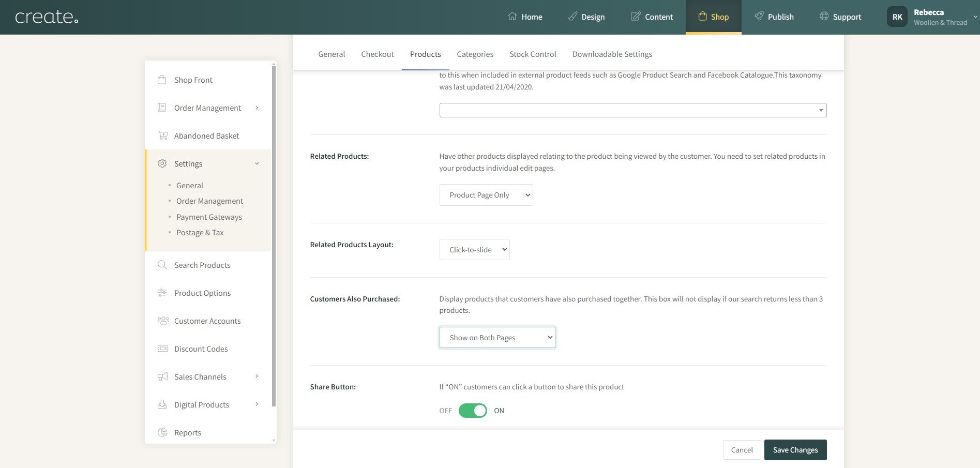
Task: Click the Search Products magnifier icon
Action: (x=162, y=265)
